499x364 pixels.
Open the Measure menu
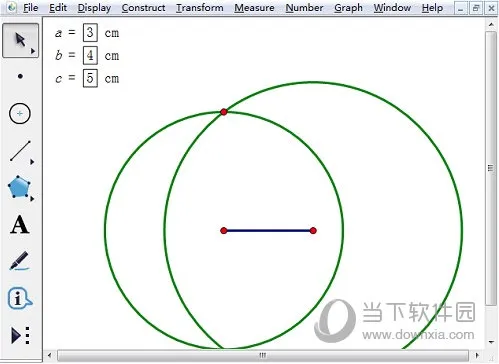[254, 7]
